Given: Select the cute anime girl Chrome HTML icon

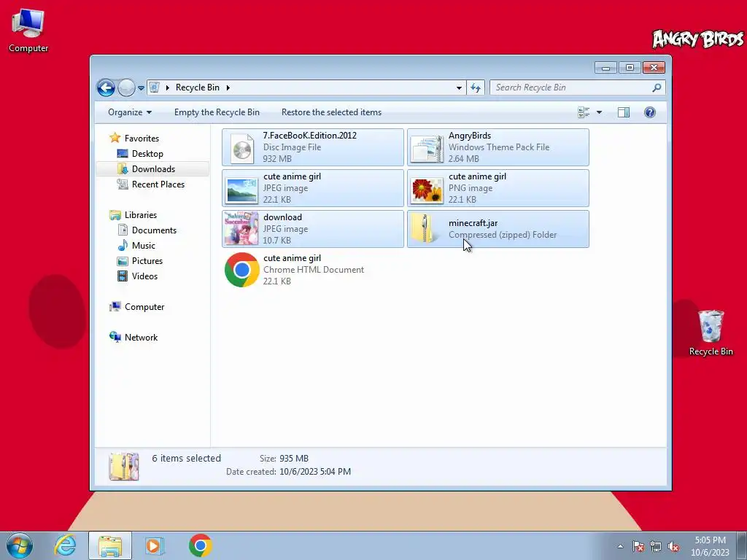Looking at the screenshot, I should coord(241,270).
